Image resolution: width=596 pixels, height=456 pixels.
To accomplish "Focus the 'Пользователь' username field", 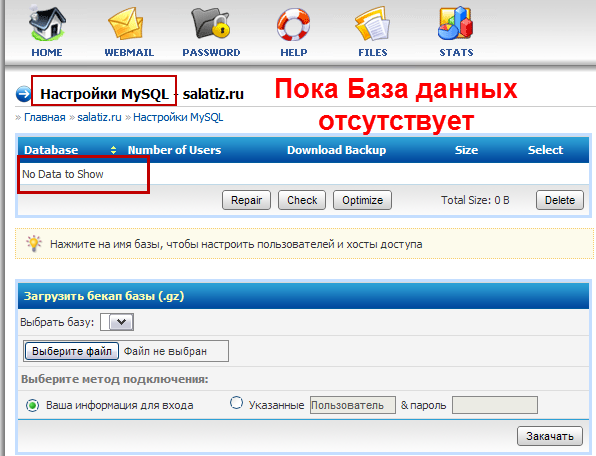I will click(x=353, y=405).
